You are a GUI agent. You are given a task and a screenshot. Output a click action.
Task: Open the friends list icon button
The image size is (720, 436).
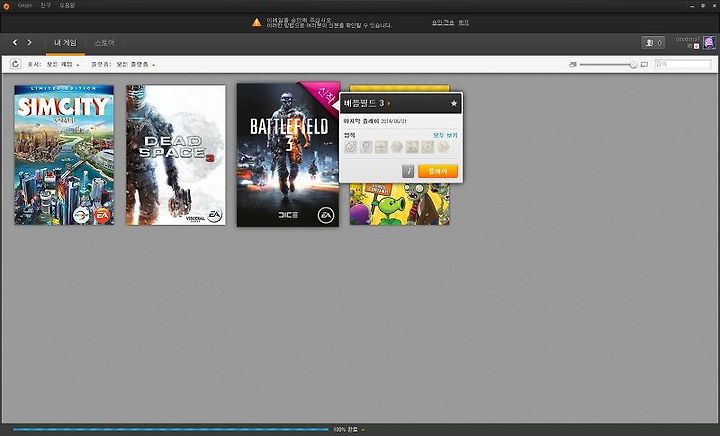tap(653, 43)
